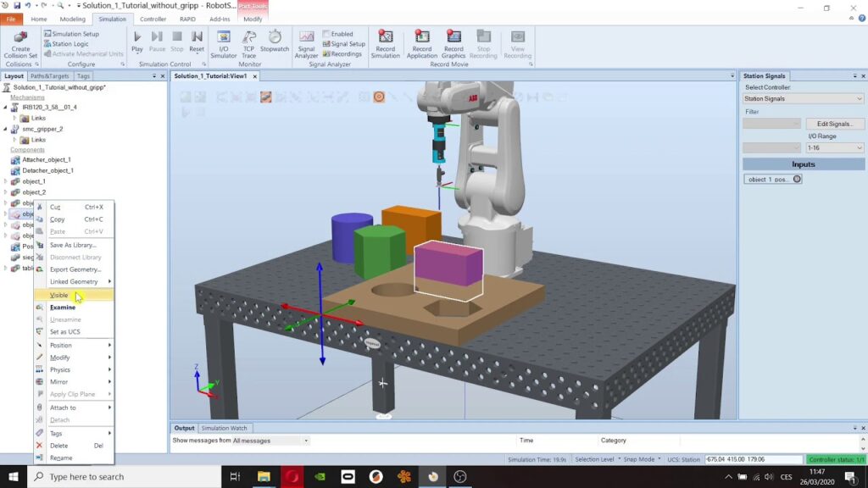The image size is (868, 488).
Task: Click the Record Graphics icon
Action: (x=453, y=37)
